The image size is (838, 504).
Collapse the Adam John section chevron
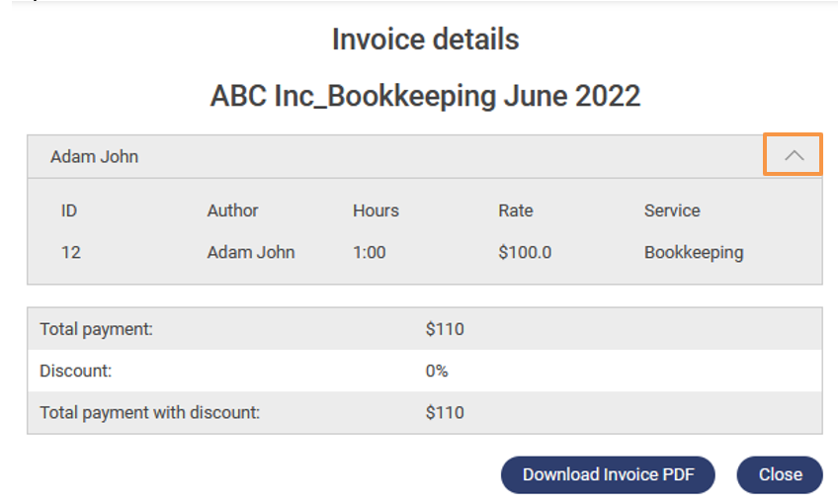(793, 156)
